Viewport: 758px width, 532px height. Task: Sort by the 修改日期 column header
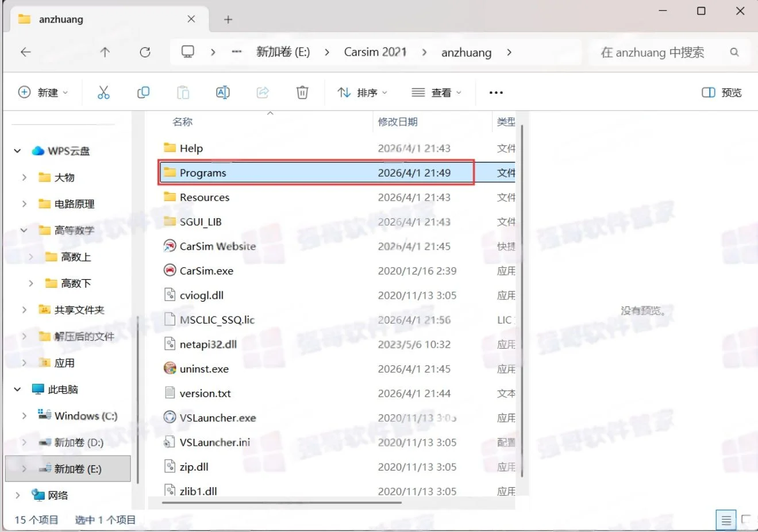398,122
